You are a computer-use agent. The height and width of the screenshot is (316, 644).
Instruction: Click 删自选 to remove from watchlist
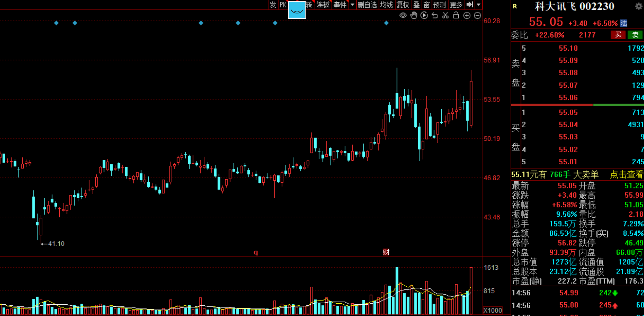click(367, 5)
